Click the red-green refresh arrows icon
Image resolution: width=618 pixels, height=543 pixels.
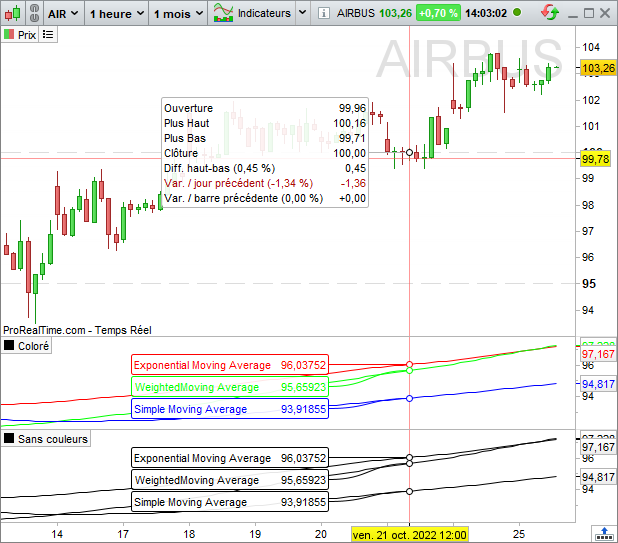(550, 13)
